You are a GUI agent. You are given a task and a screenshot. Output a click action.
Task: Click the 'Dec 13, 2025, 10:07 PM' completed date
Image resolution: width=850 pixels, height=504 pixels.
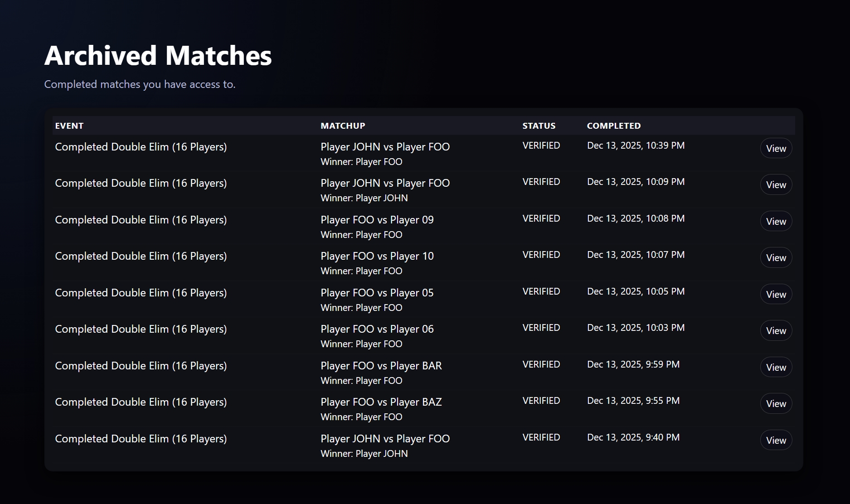(636, 255)
